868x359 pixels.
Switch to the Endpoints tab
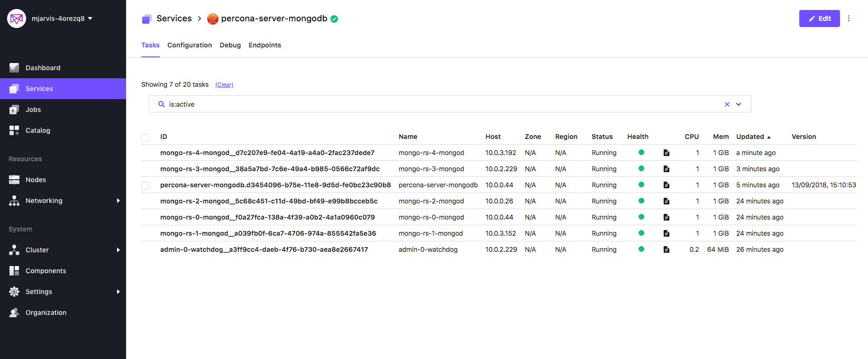(265, 45)
